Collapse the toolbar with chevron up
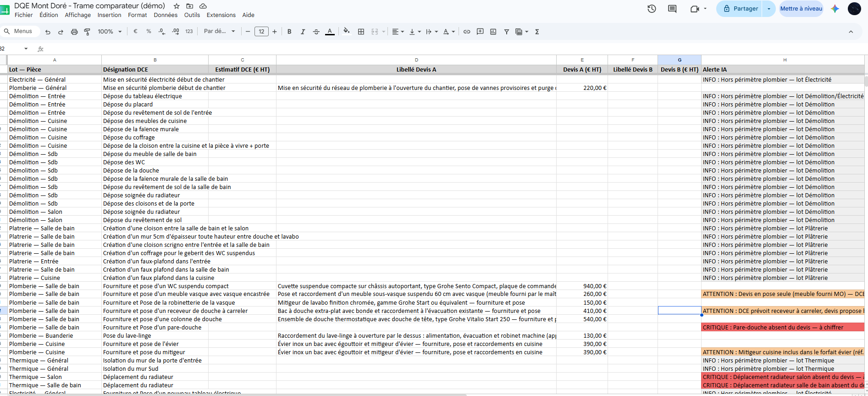This screenshot has width=868, height=396. (851, 32)
